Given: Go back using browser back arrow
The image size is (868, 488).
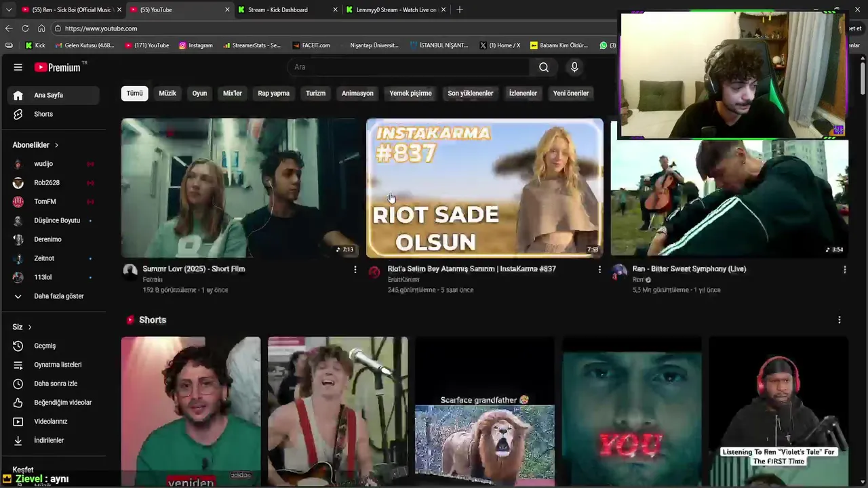Looking at the screenshot, I should (9, 28).
